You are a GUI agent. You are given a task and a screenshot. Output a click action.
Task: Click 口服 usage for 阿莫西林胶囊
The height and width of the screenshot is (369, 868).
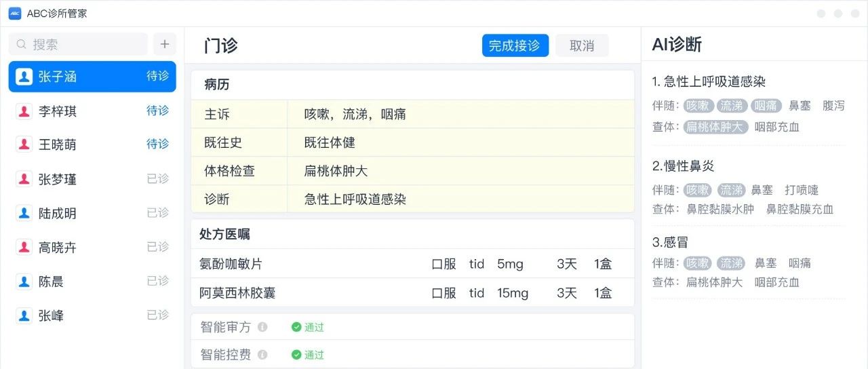444,293
